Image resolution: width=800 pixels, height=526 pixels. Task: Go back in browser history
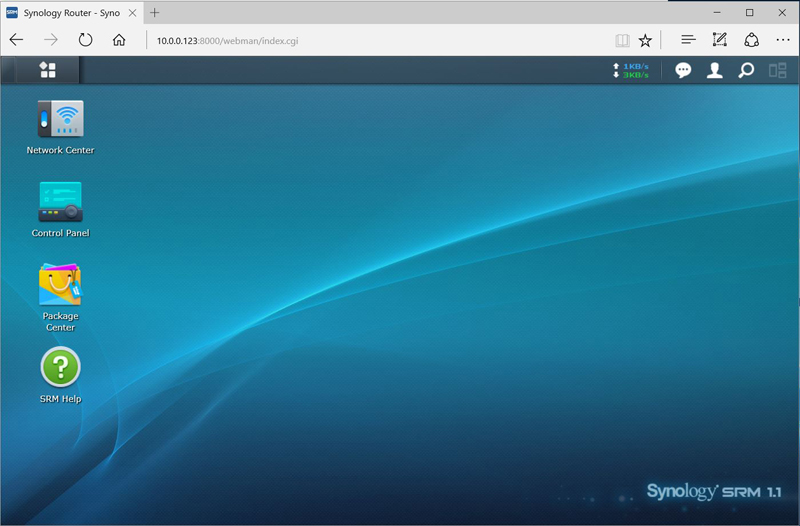click(16, 40)
